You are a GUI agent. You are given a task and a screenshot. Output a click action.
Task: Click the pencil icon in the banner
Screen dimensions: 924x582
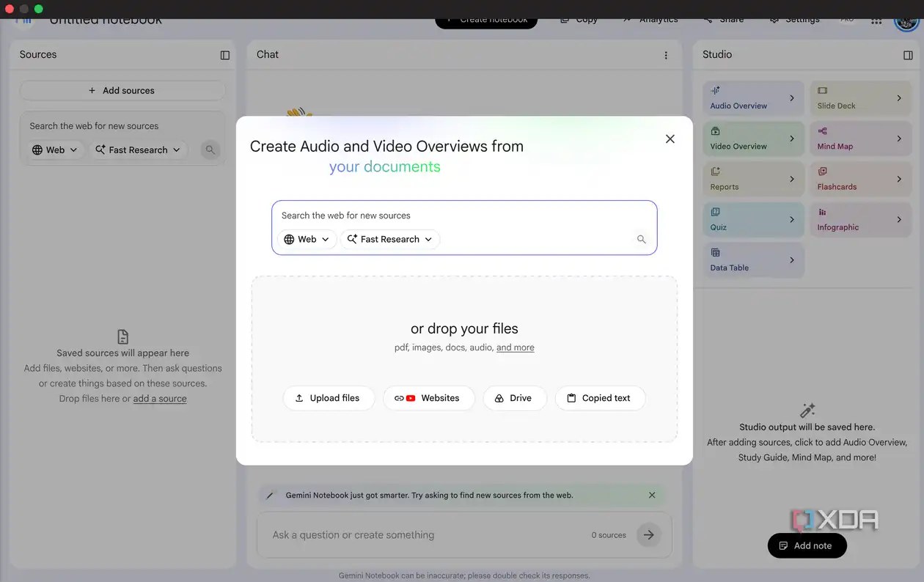click(269, 496)
